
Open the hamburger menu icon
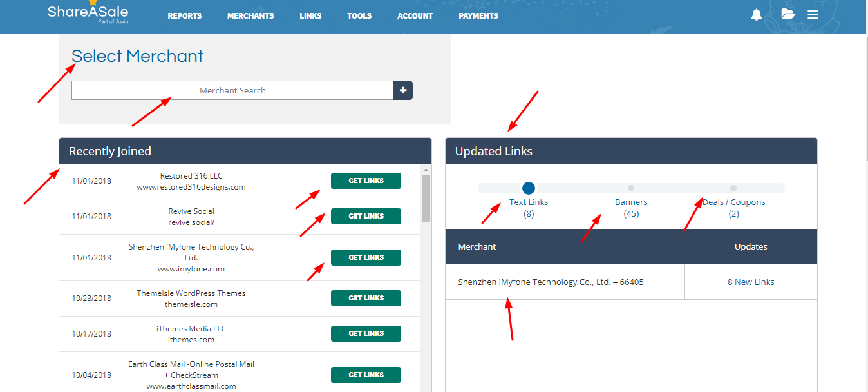point(813,14)
